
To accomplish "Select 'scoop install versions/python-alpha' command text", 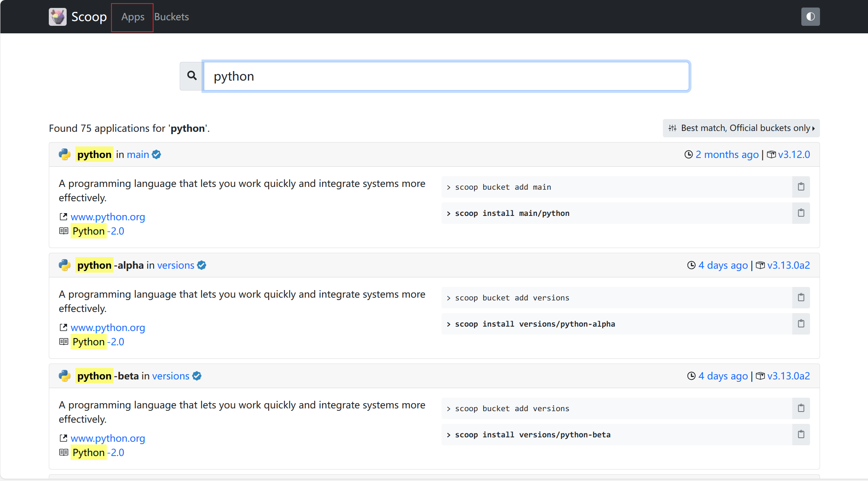I will tap(535, 324).
